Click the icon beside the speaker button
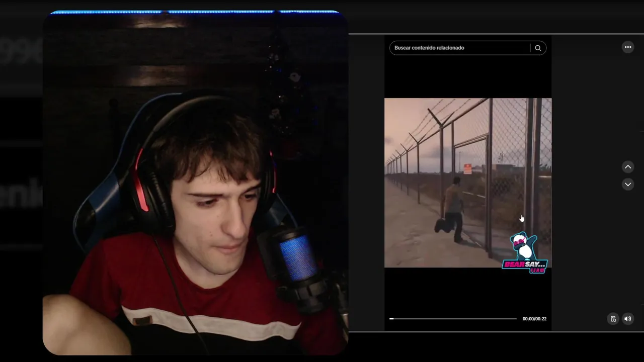This screenshot has width=644, height=362. (613, 319)
